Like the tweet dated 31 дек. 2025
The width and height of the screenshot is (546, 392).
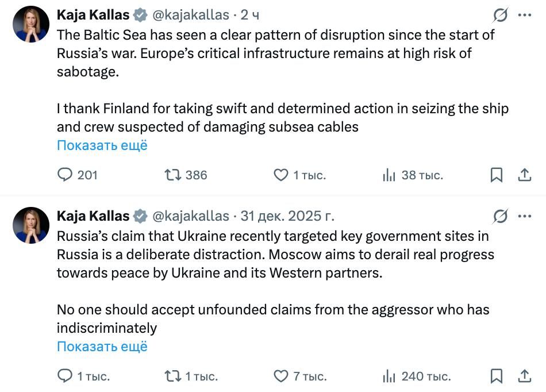(x=280, y=376)
